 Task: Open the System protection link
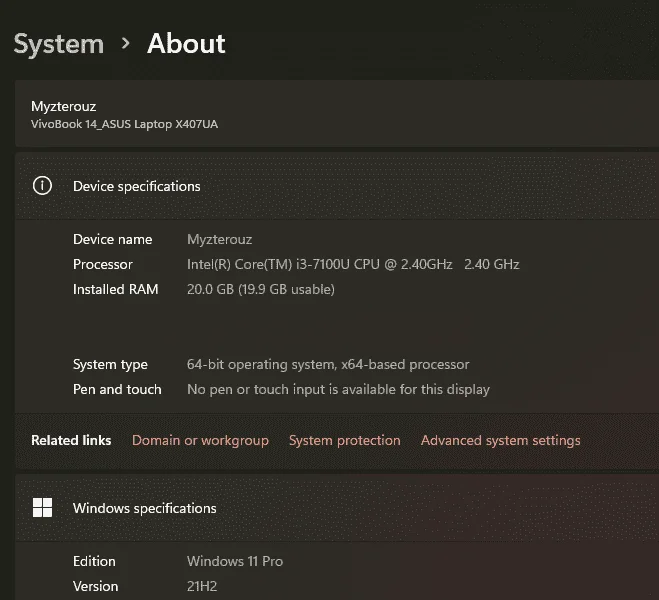click(345, 440)
